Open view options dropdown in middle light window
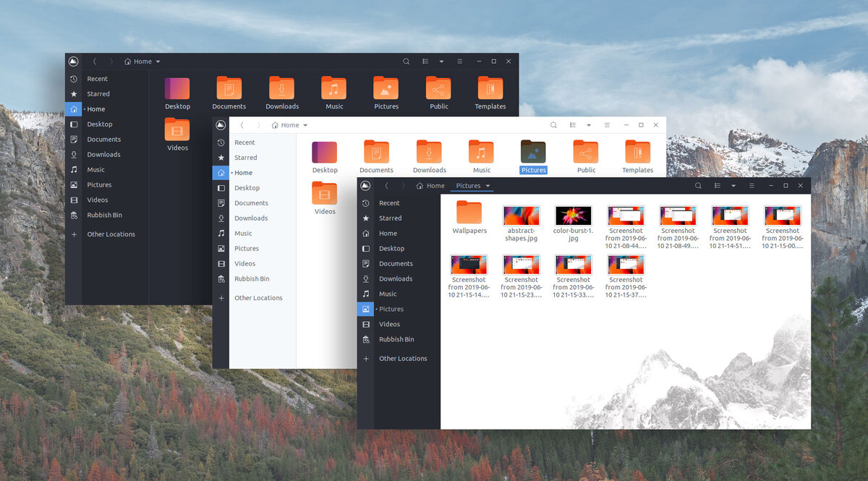868x481 pixels. pyautogui.click(x=589, y=125)
